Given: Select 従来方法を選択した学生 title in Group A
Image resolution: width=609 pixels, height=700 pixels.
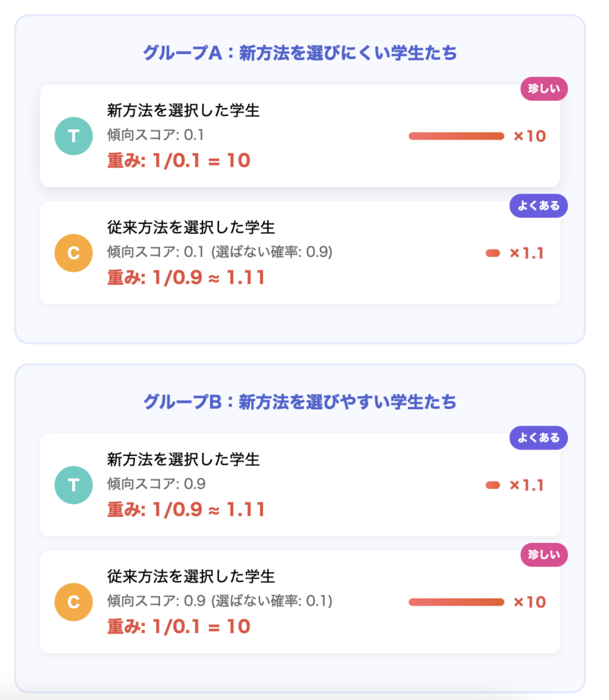Looking at the screenshot, I should coord(191,228).
